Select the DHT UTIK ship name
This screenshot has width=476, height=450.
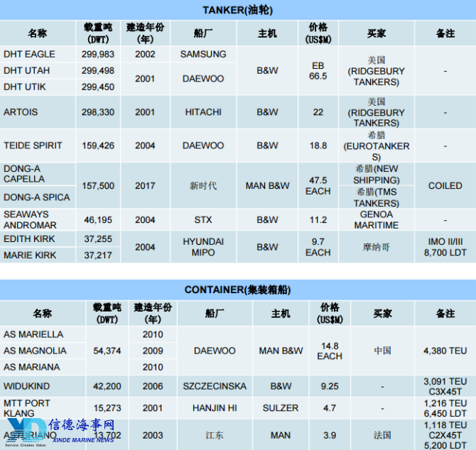pyautogui.click(x=25, y=87)
